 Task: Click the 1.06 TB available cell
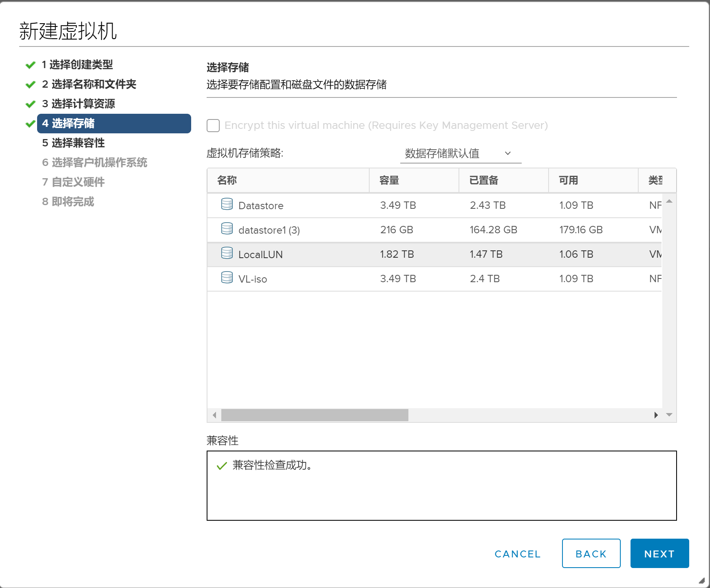[576, 254]
